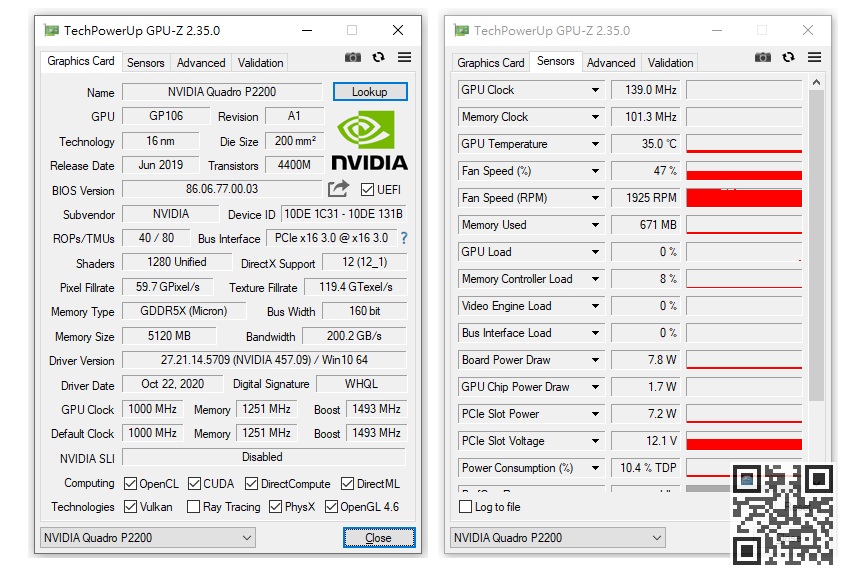Open the Power Consumption (%) dropdown
The width and height of the screenshot is (848, 580).
595,468
